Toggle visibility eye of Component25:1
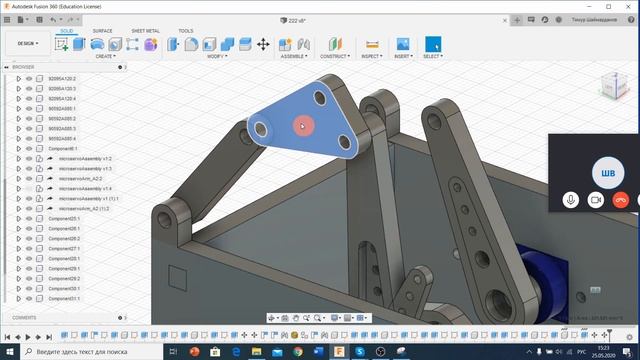 [29, 218]
